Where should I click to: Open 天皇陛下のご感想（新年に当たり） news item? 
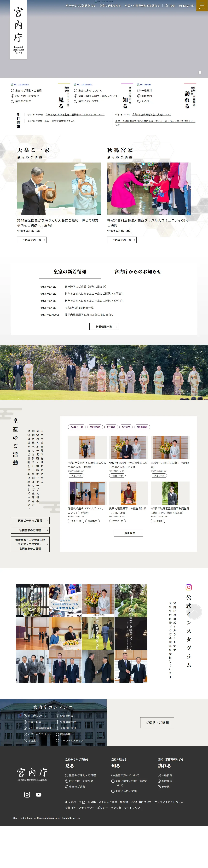[86, 287]
